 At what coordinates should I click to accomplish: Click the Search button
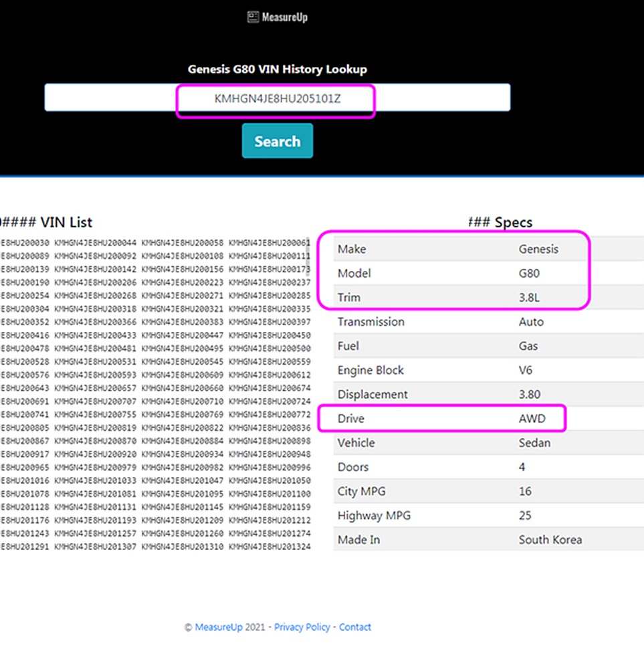point(278,140)
